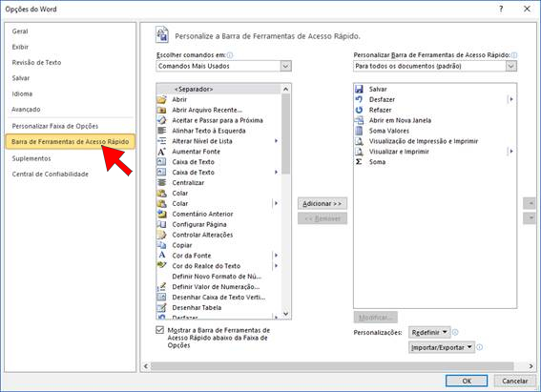Click commands list scrollbar down arrow
Screen dimensions: 541x392
coord(285,314)
